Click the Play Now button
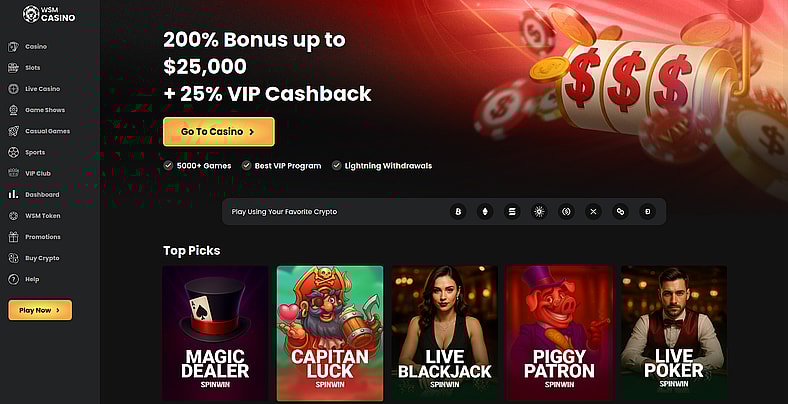788x404 pixels. 40,310
